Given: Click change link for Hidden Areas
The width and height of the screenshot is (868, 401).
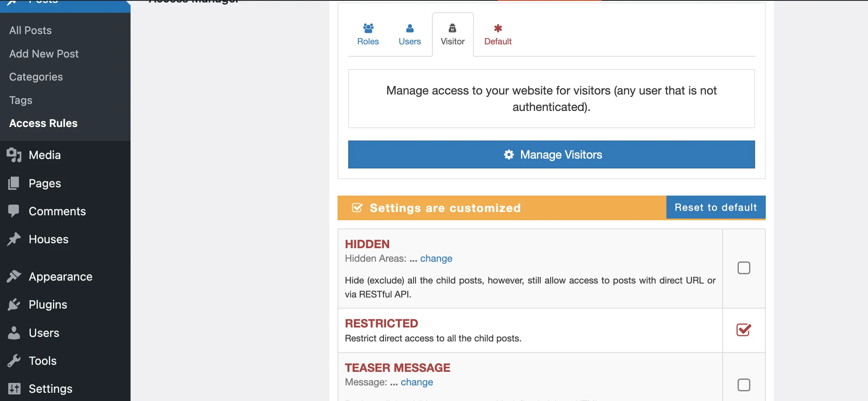Looking at the screenshot, I should [436, 258].
